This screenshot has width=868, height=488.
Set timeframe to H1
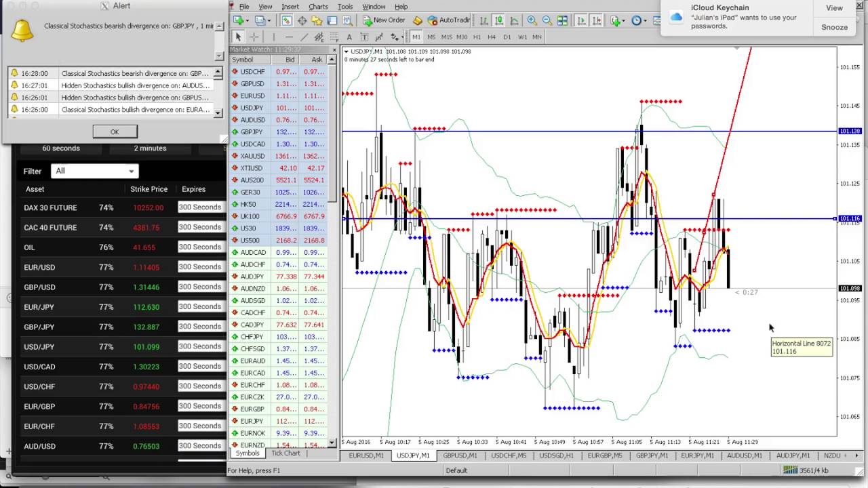477,37
